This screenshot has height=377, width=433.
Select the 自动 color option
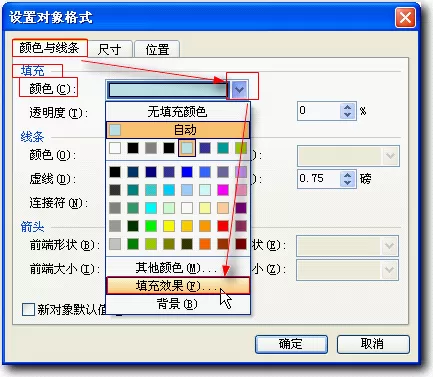tap(178, 130)
